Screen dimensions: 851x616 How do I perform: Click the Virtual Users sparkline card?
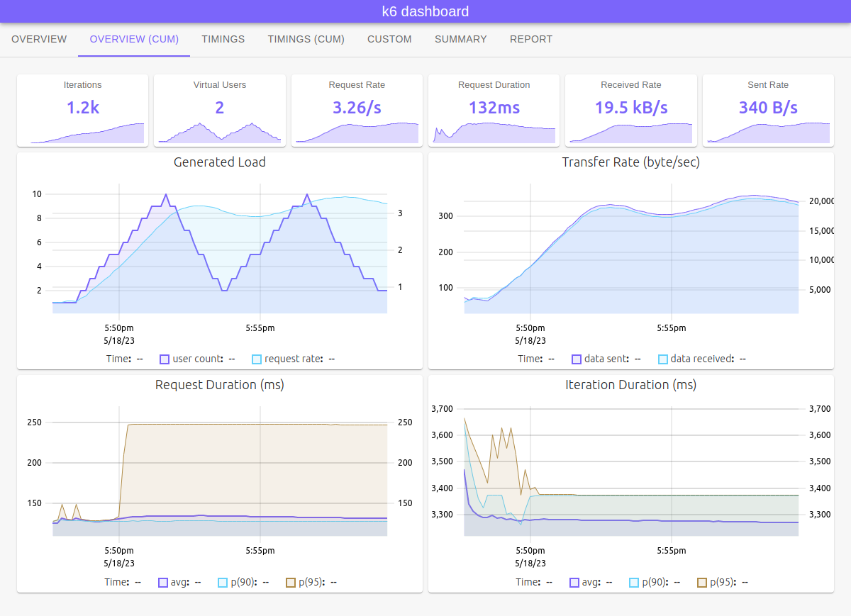click(x=220, y=111)
